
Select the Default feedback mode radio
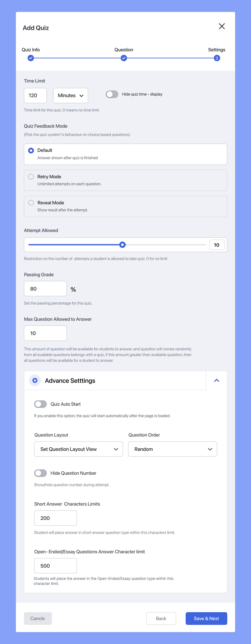pos(31,150)
